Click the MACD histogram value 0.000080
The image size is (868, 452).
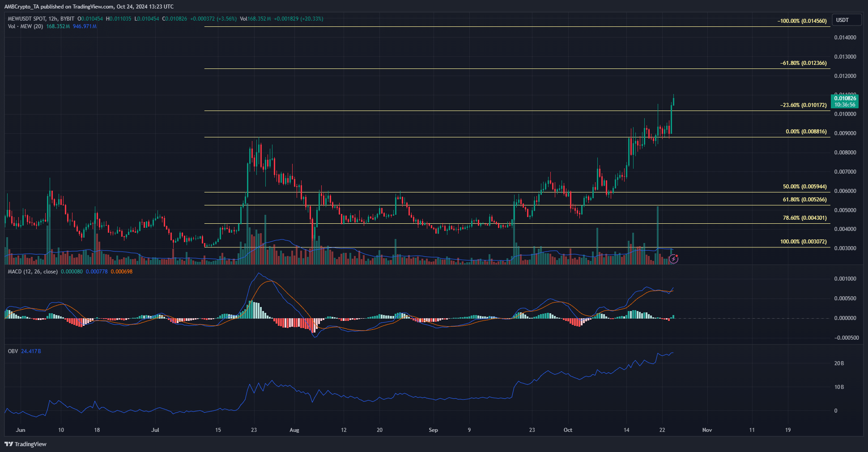72,272
